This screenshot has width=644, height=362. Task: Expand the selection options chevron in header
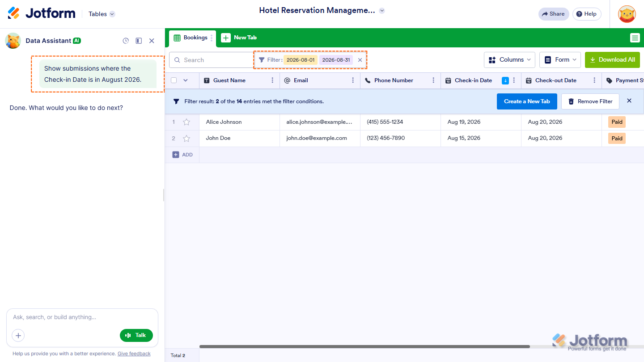tap(186, 80)
